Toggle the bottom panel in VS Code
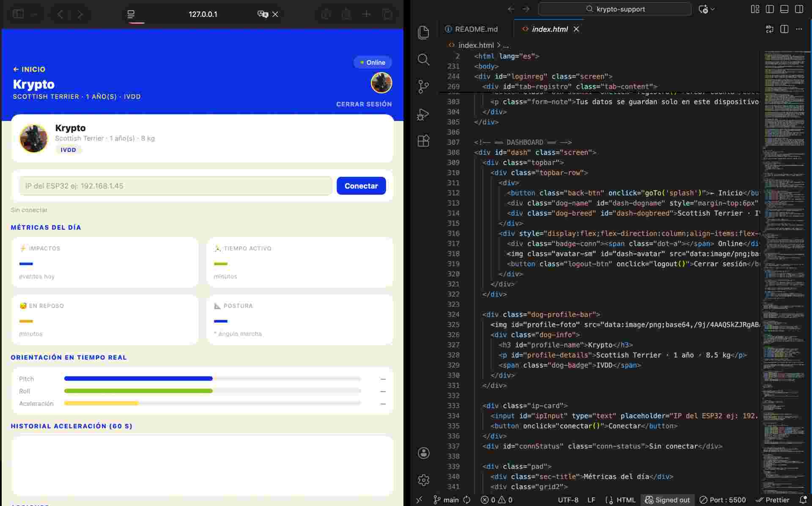 point(784,9)
